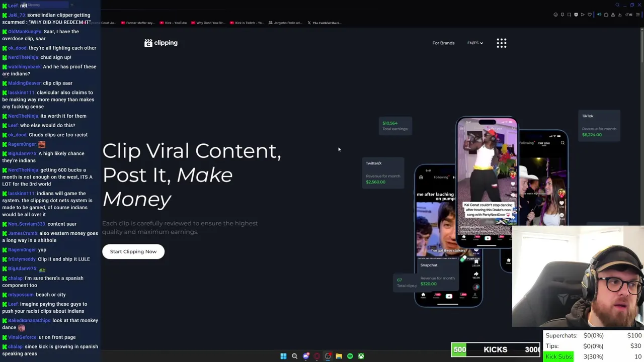Open the red Opera GX taskbar icon

(x=316, y=356)
